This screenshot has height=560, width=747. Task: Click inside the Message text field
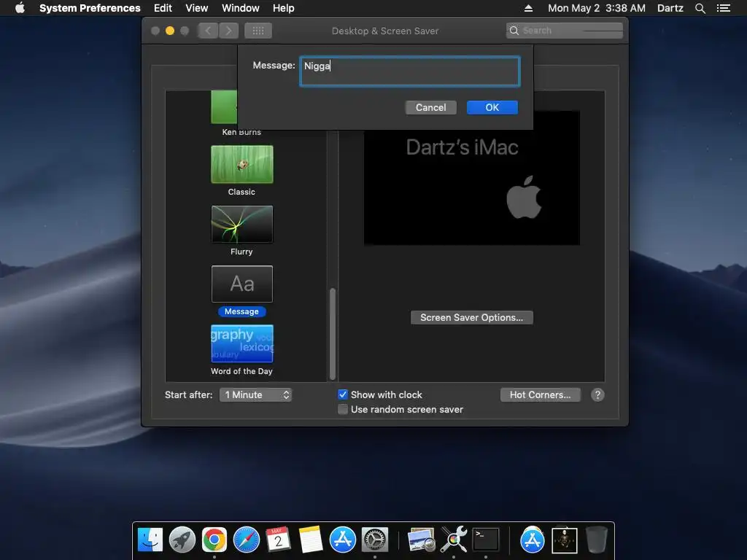tap(410, 71)
